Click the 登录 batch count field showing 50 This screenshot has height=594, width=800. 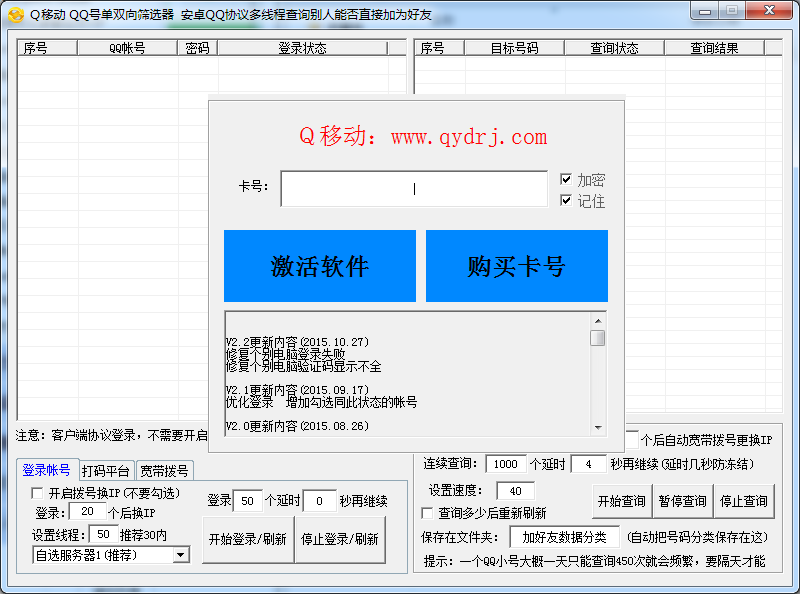(247, 501)
